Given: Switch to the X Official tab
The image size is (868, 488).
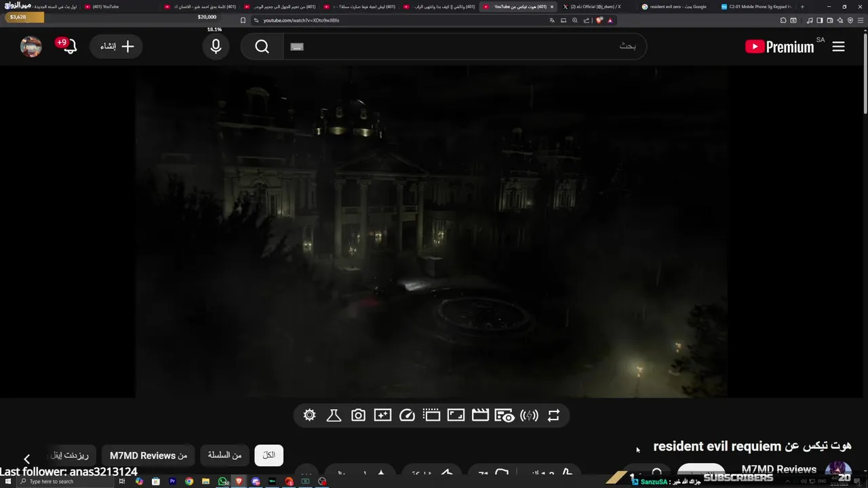Looking at the screenshot, I should coord(595,7).
